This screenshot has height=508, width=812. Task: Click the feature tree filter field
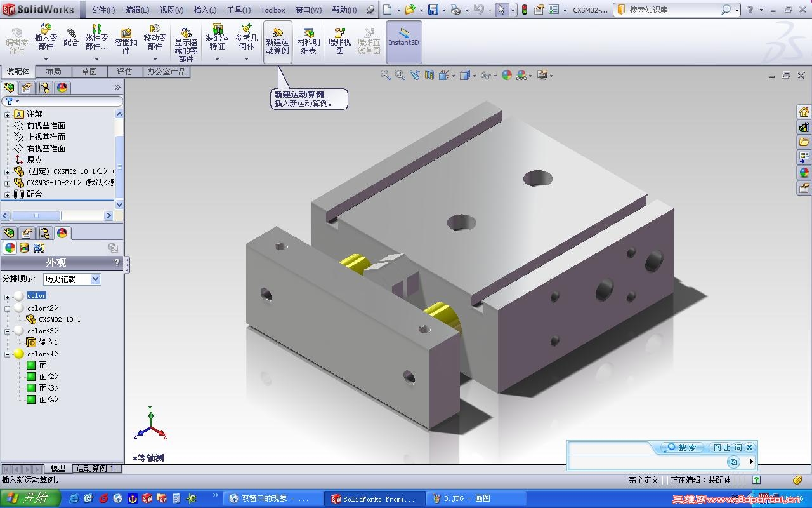62,102
